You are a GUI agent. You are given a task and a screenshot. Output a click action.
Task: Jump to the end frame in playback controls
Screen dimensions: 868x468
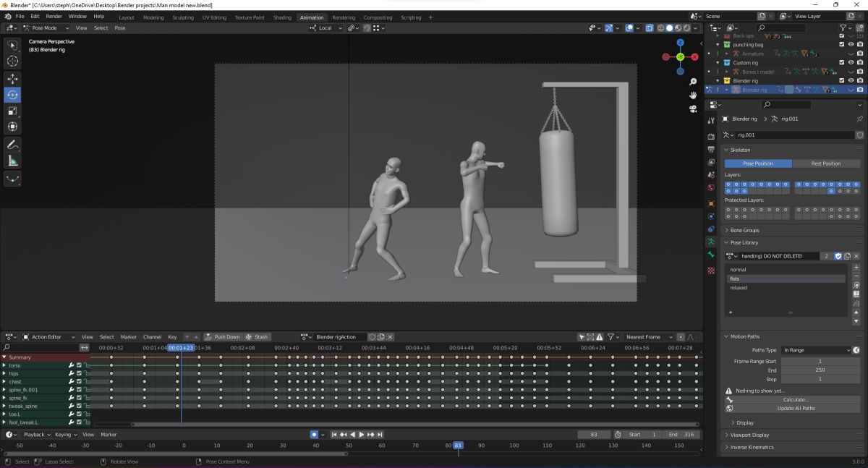(380, 435)
